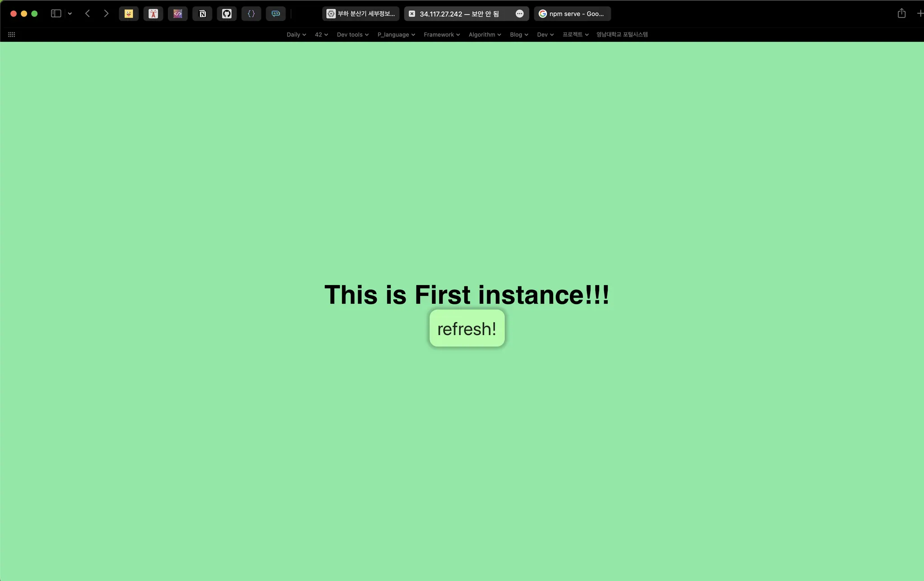Screen dimensions: 924x581
Task: Open the red tower pinned tab
Action: (153, 14)
